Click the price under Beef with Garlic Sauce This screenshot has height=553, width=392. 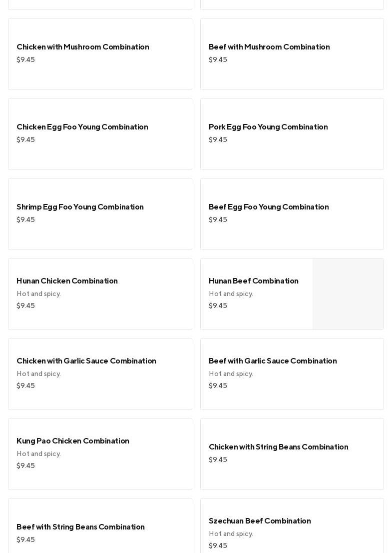[218, 386]
